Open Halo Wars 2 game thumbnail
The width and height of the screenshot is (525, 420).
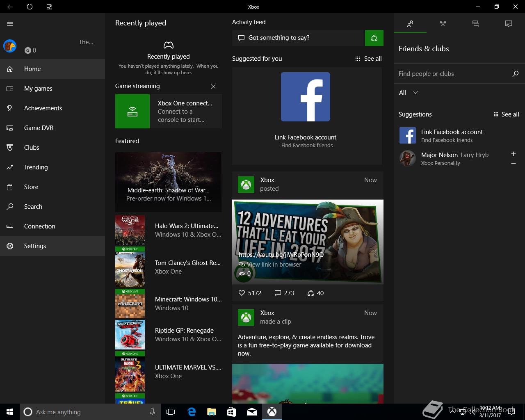click(x=130, y=230)
